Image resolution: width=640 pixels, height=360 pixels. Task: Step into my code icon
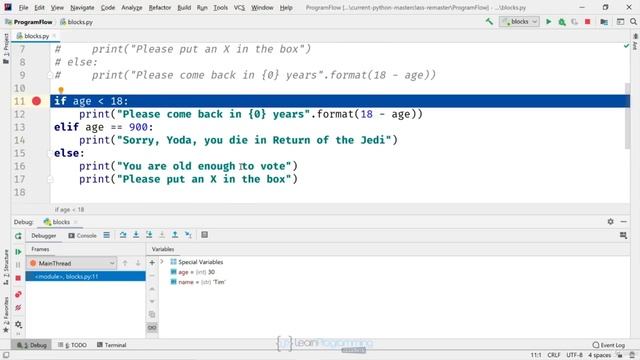[x=149, y=235]
